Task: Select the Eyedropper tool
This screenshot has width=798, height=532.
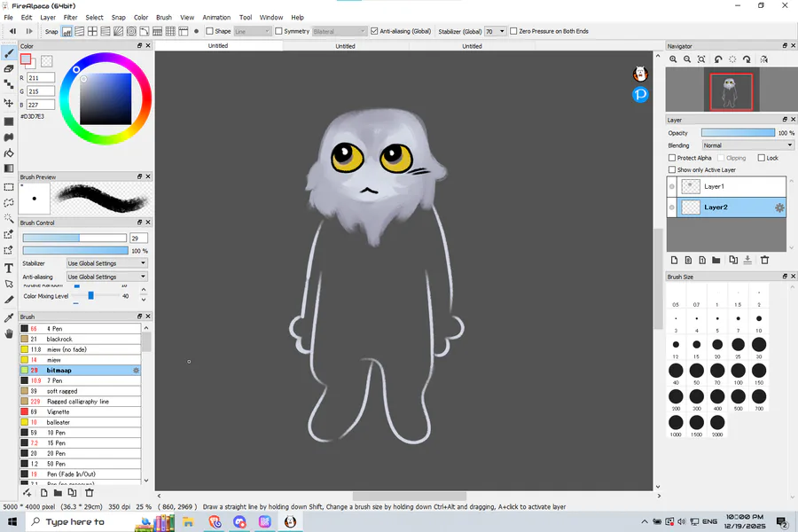Action: 9,318
